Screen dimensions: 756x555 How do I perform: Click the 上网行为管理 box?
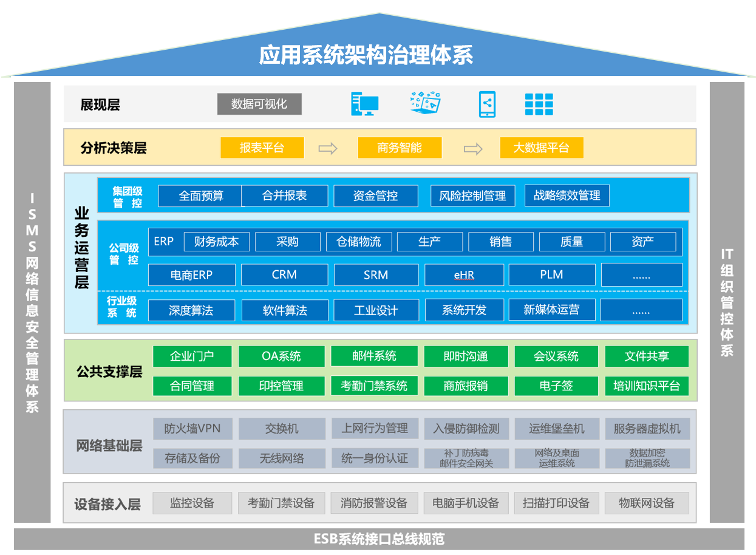click(375, 429)
